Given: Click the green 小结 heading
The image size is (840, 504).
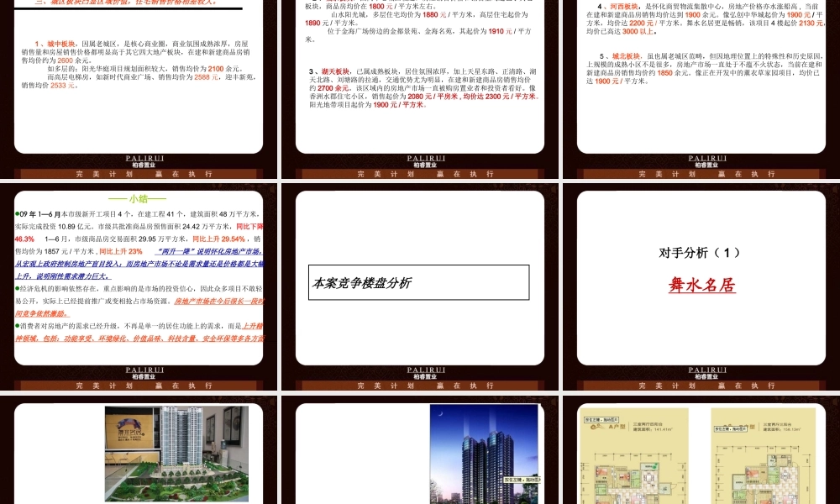Looking at the screenshot, I should 138,199.
